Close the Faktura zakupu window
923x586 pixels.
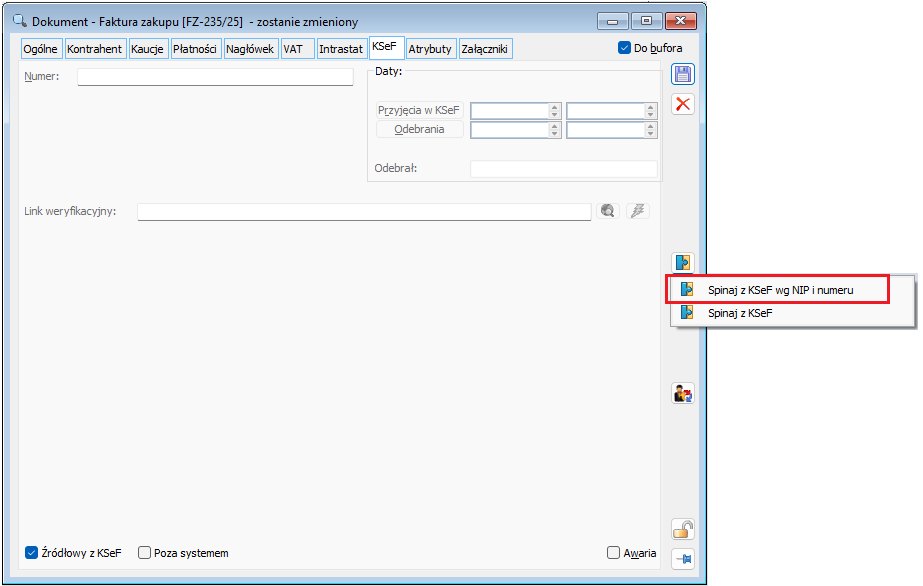point(680,21)
